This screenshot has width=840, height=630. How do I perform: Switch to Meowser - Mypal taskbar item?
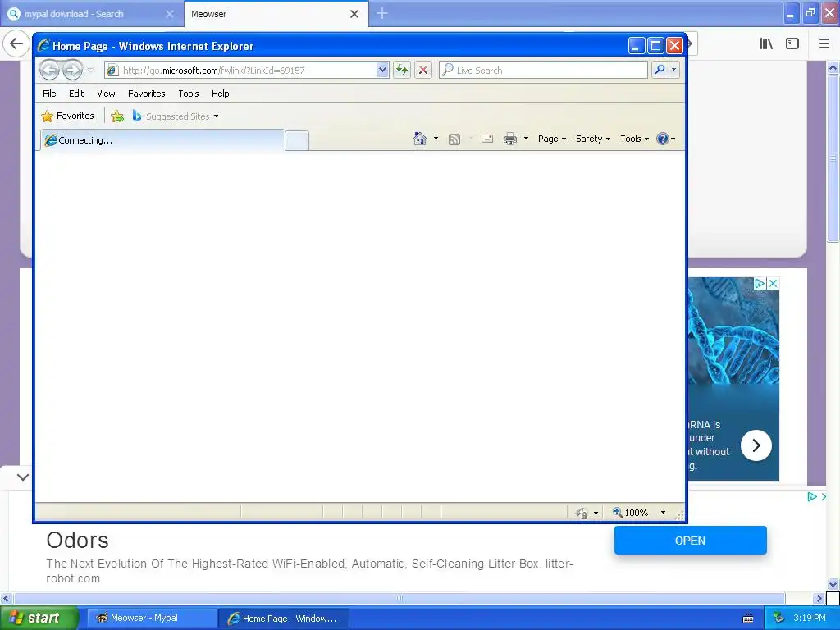pyautogui.click(x=152, y=619)
